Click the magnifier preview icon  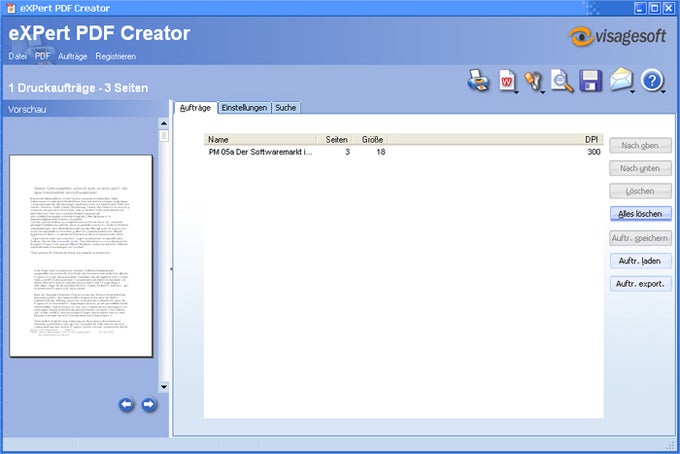click(562, 80)
